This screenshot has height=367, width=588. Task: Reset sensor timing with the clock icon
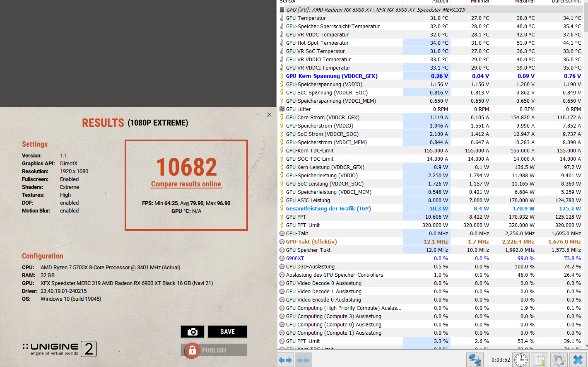[x=521, y=360]
